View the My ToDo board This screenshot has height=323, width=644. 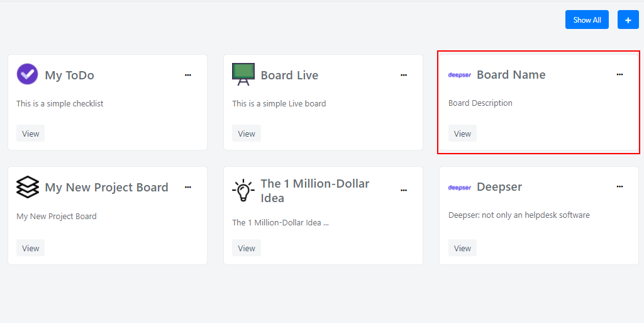(x=30, y=133)
